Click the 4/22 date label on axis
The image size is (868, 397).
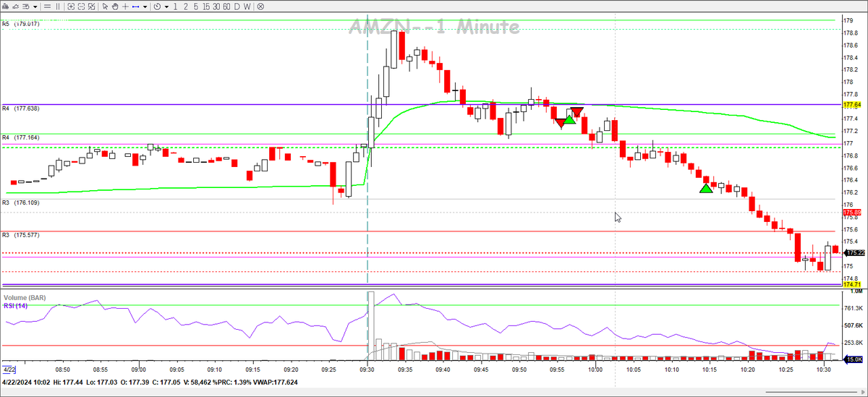pyautogui.click(x=10, y=370)
